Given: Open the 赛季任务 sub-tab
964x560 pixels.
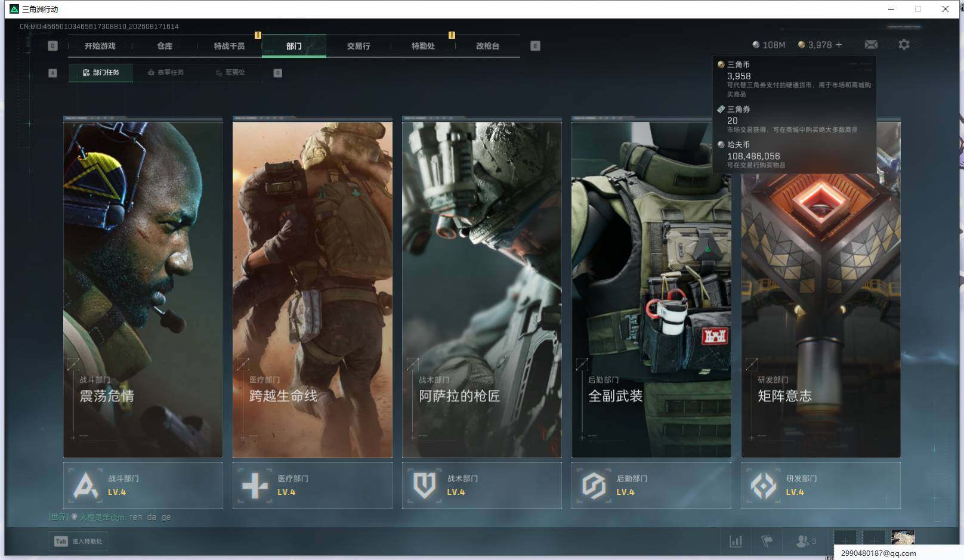Looking at the screenshot, I should (x=166, y=73).
